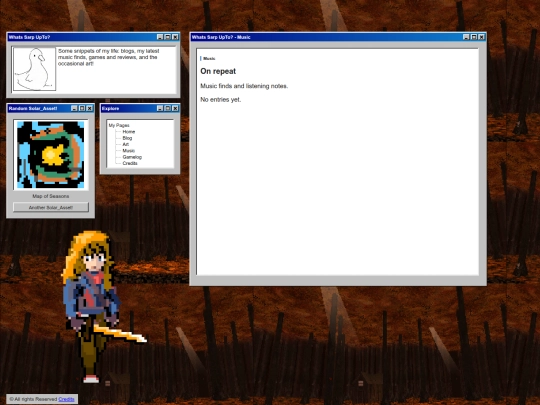Close the Music window
Viewport: 540px width, 405px height.
coord(481,37)
